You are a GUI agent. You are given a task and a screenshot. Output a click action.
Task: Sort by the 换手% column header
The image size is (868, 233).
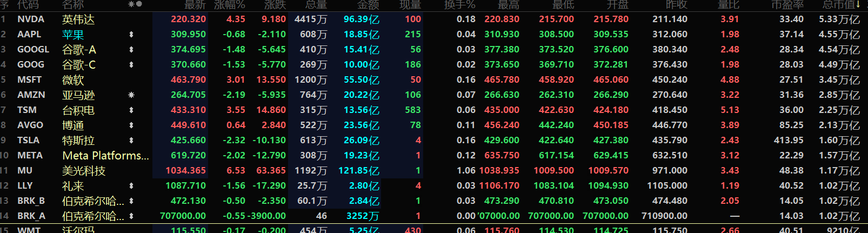(x=460, y=5)
